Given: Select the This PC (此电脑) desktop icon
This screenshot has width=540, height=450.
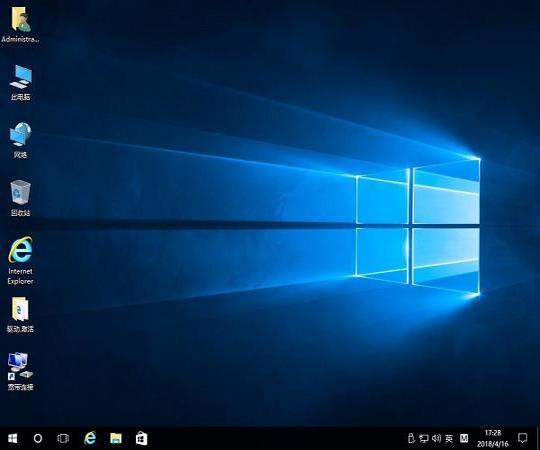Looking at the screenshot, I should [21, 83].
